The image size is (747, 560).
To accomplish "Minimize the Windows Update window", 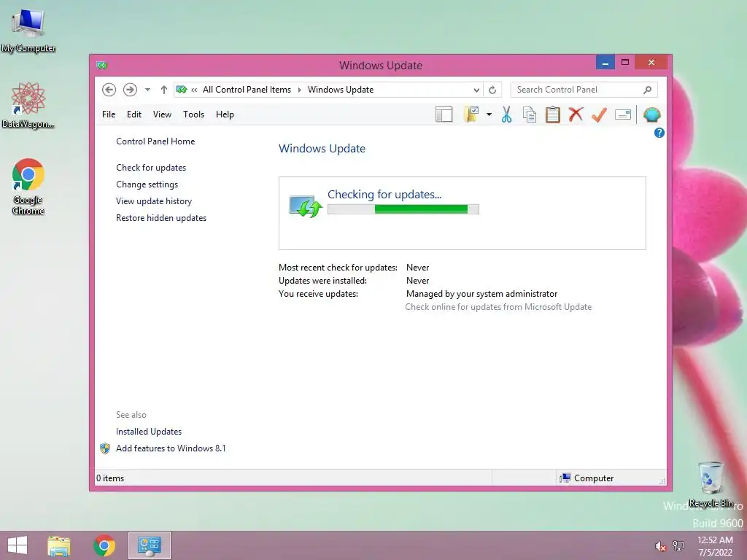I will [x=605, y=63].
